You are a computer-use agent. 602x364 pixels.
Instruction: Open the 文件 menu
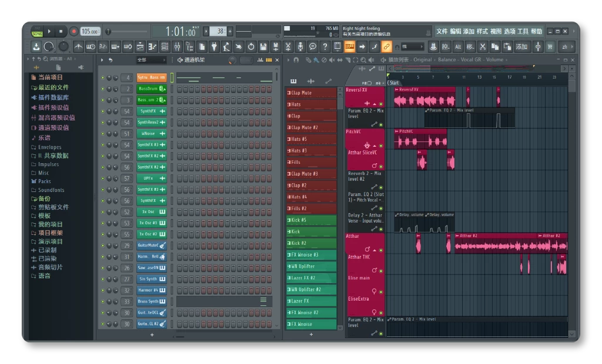(x=442, y=32)
